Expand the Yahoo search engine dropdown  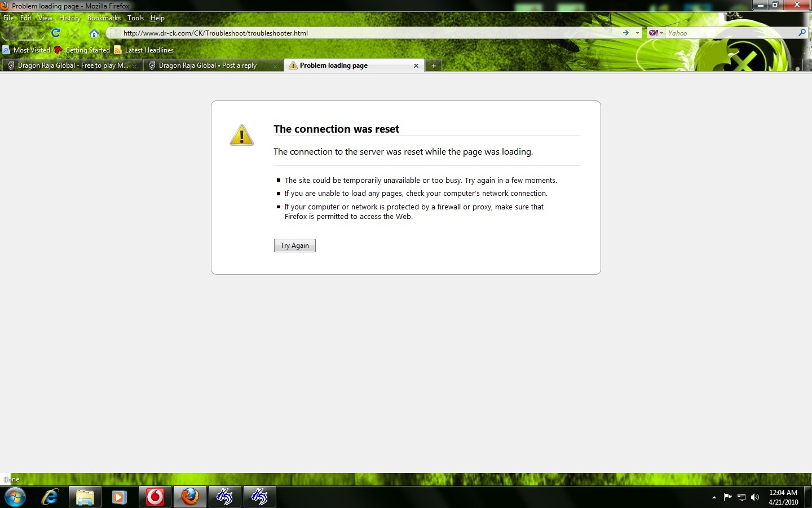coord(656,33)
